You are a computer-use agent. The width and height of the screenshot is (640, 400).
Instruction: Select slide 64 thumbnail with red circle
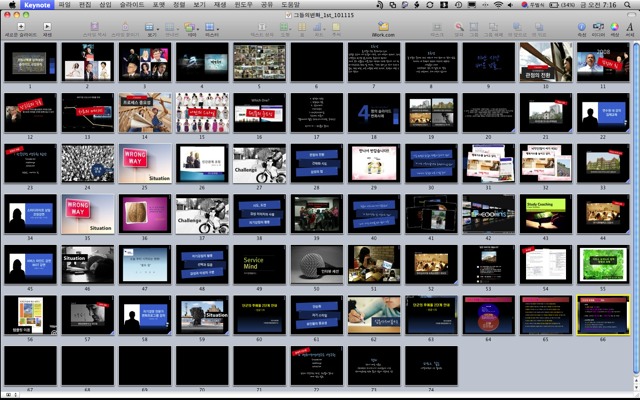[489, 315]
